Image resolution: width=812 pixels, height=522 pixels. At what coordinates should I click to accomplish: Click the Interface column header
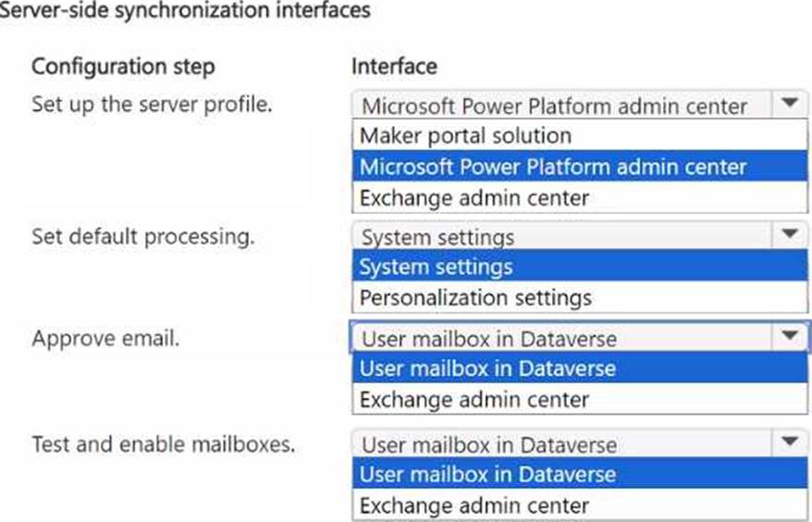click(394, 67)
